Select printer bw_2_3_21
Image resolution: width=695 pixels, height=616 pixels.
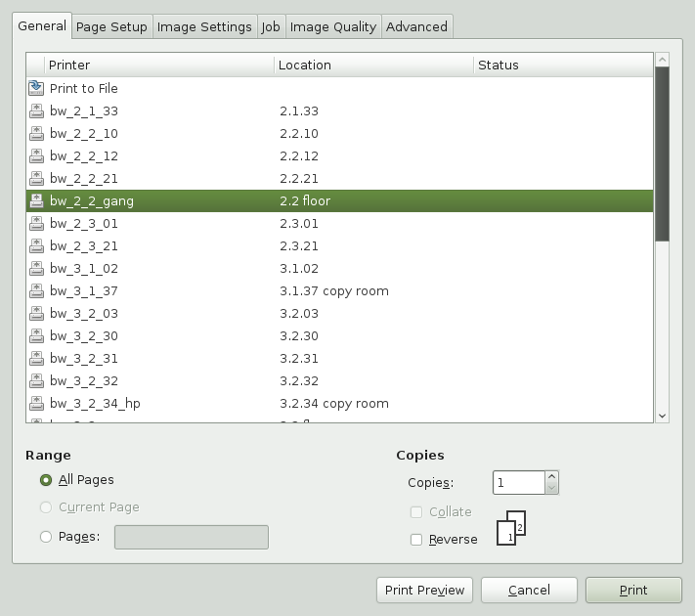pyautogui.click(x=339, y=245)
